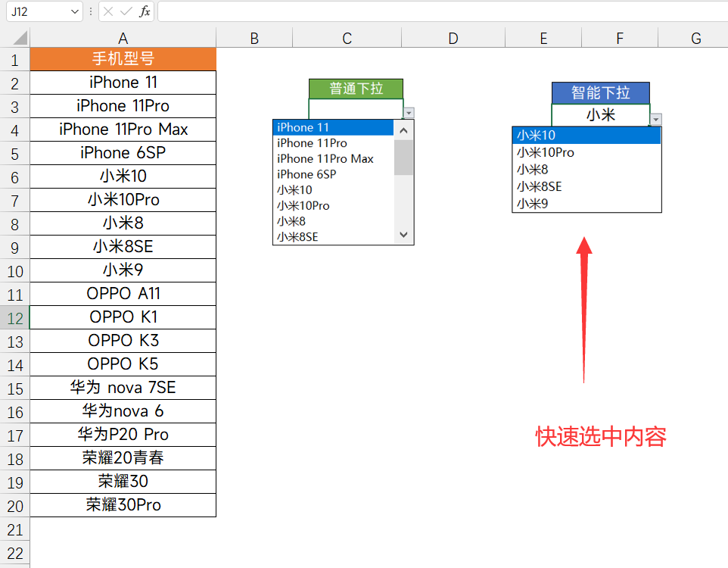Click the Cancel X icon in formula bar

(x=108, y=11)
